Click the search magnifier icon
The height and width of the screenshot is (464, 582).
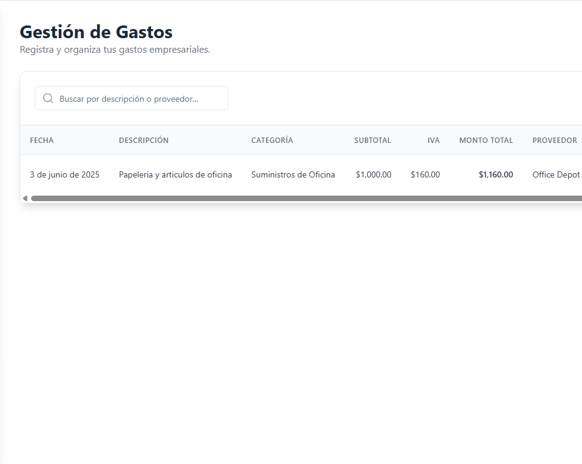click(48, 98)
